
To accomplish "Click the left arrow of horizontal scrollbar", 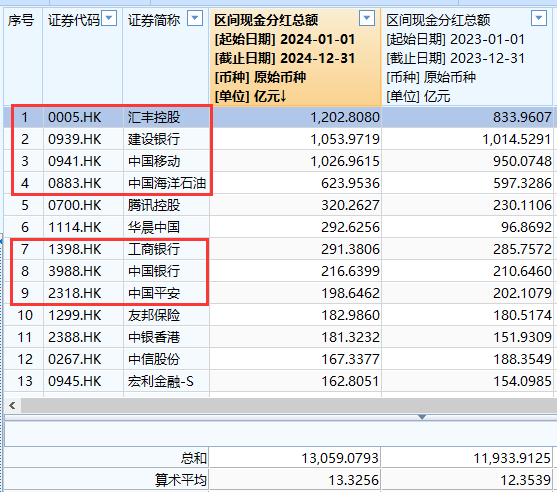I will 12,405.
